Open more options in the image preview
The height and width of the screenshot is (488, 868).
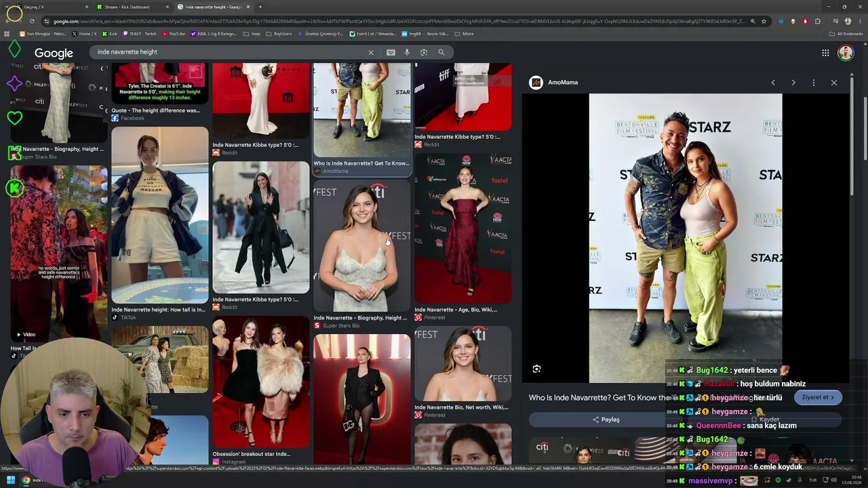814,83
